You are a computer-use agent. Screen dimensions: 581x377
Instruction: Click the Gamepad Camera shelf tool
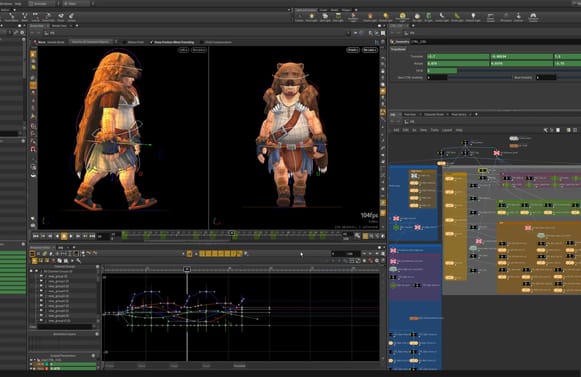(x=532, y=17)
